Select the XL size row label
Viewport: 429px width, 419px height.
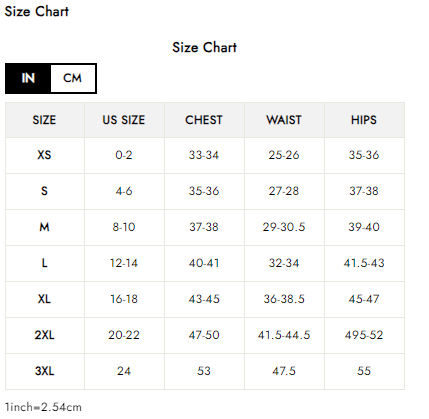point(45,299)
